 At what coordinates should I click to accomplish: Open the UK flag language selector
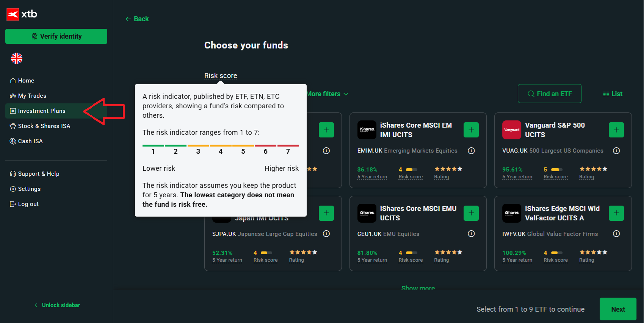pos(17,58)
